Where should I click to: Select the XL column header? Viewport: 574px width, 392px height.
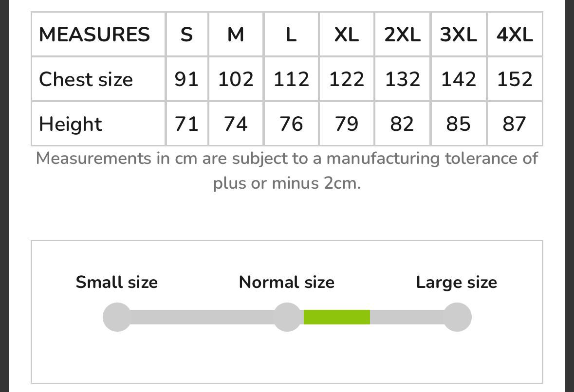pos(347,35)
